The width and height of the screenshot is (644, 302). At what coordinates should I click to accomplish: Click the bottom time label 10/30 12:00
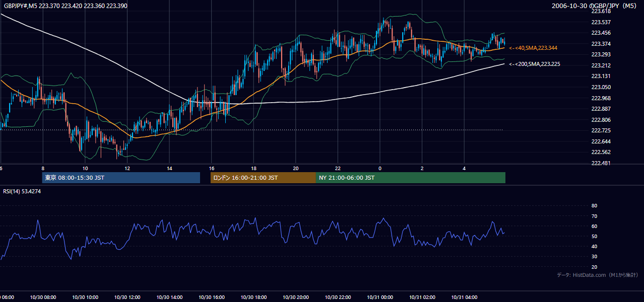(127, 297)
